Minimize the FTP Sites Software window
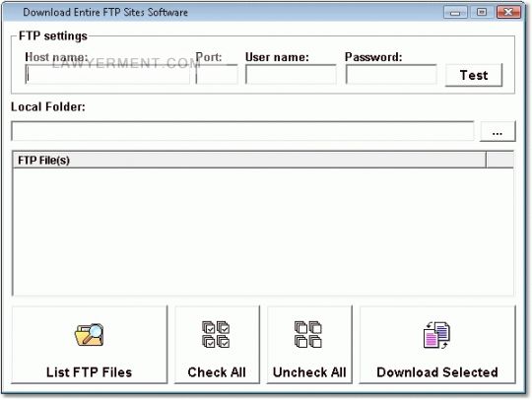 455,13
